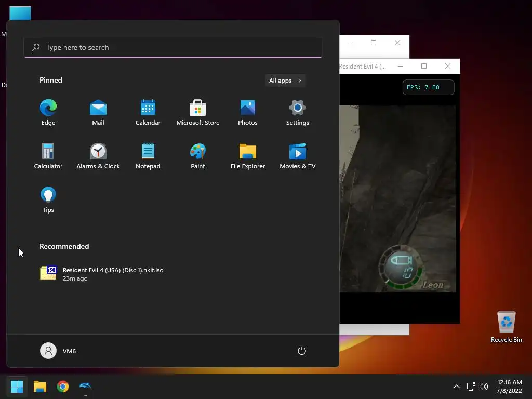Minimize the Resident Evil 4 window
Screen dimensions: 532x399
click(x=401, y=66)
